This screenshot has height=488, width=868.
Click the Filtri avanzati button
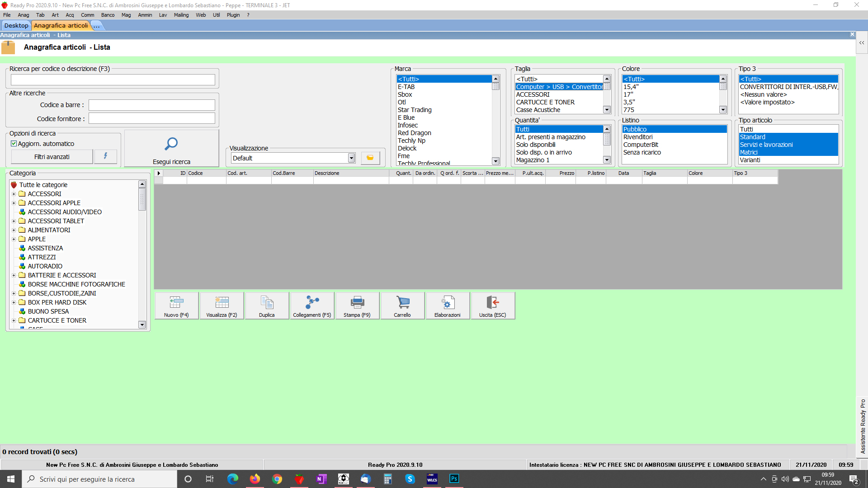pos(52,157)
